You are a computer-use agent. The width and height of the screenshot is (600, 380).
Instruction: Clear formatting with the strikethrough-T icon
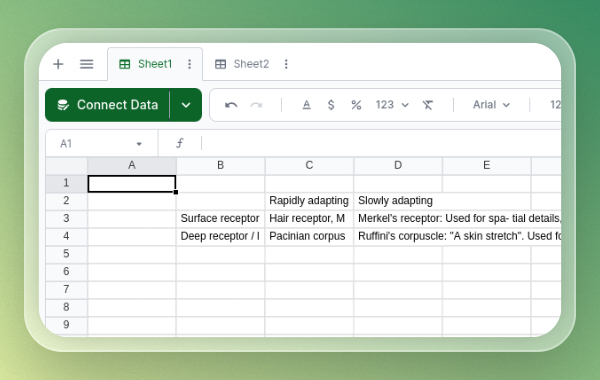pos(428,105)
